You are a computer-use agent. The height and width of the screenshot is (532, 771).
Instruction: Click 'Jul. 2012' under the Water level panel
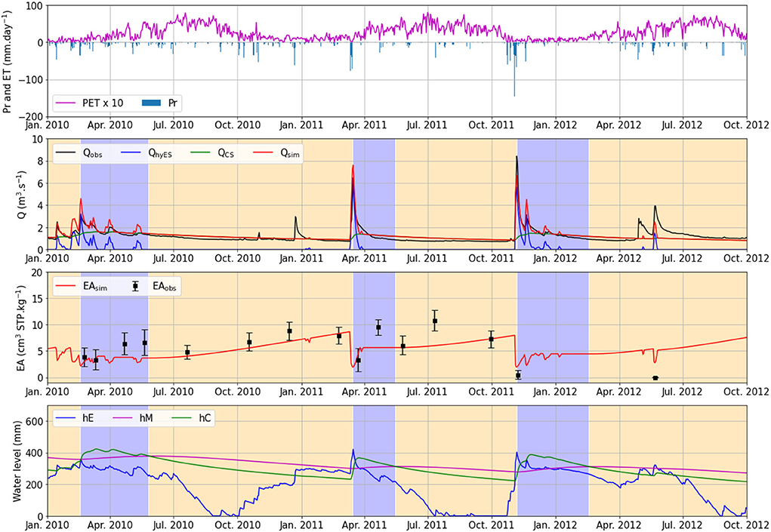click(681, 524)
